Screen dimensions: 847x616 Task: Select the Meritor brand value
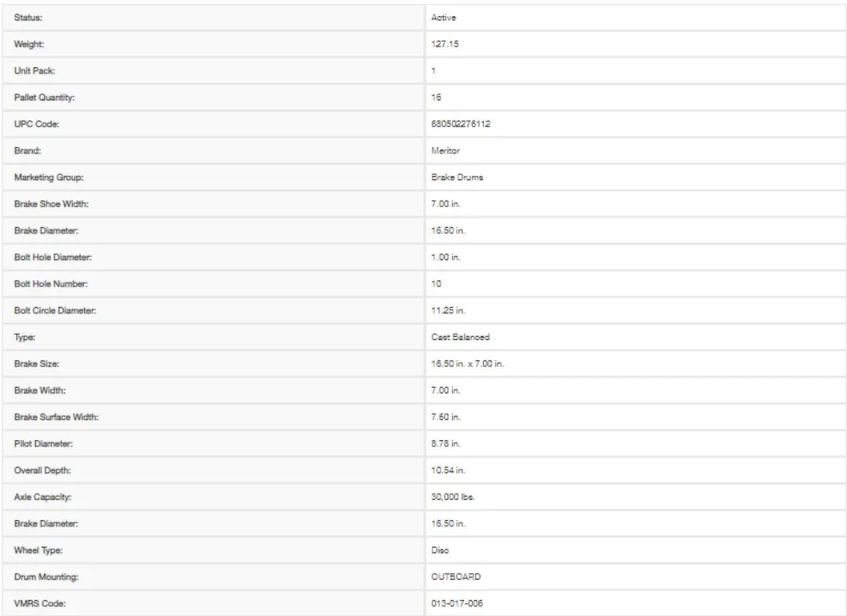click(x=444, y=150)
